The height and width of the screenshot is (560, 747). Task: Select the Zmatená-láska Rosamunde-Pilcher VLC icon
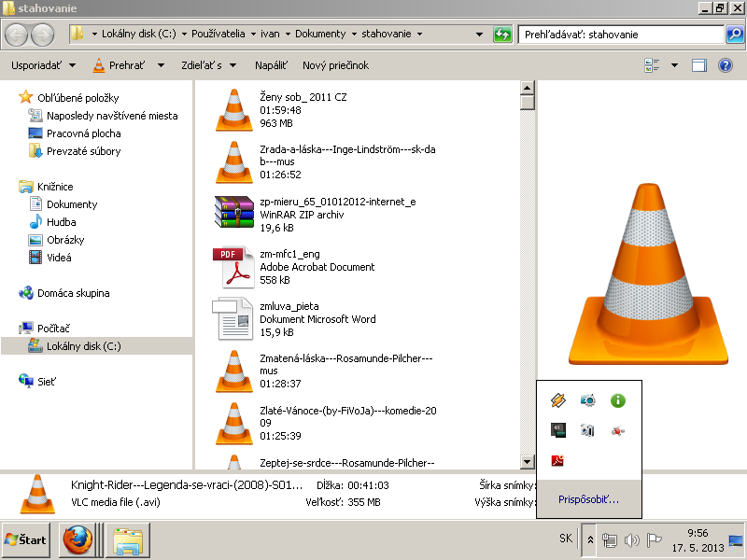point(234,371)
